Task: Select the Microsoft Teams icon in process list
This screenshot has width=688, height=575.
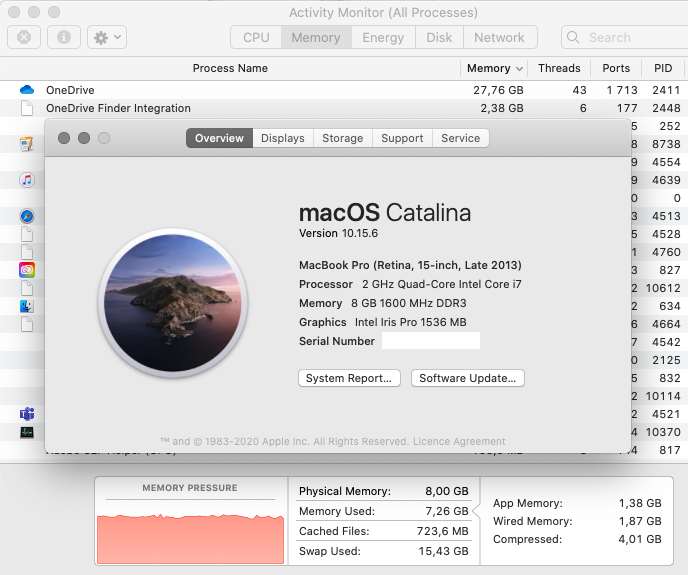Action: coord(27,414)
